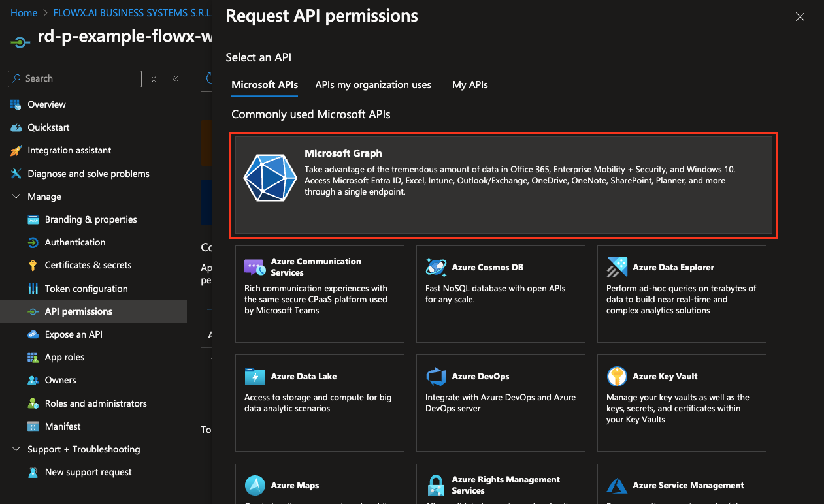824x504 pixels.
Task: Collapse the Support + Troubleshooting section
Action: [16, 449]
